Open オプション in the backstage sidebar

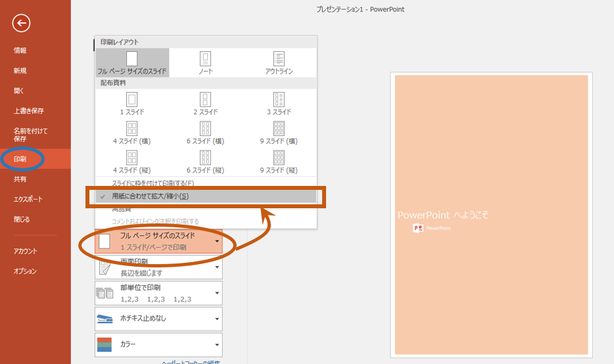click(26, 271)
